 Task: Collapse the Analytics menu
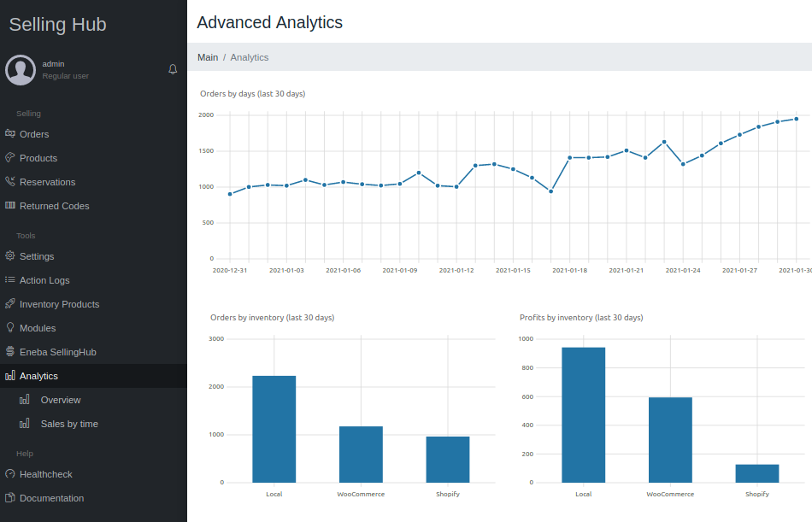coord(93,376)
